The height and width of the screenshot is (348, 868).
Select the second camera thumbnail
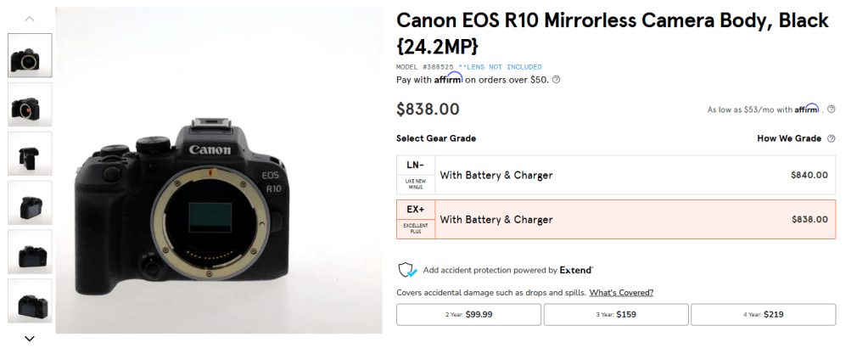[x=30, y=104]
